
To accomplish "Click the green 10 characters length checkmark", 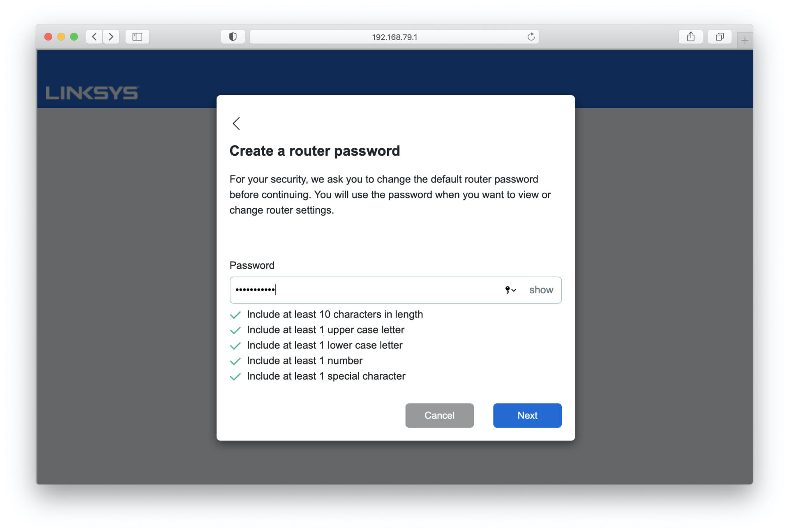I will pyautogui.click(x=235, y=315).
